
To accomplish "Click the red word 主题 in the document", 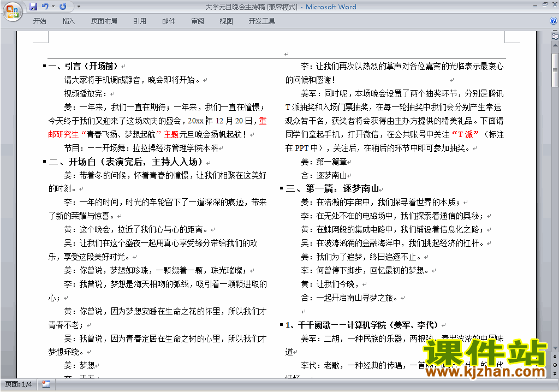I will point(171,134).
